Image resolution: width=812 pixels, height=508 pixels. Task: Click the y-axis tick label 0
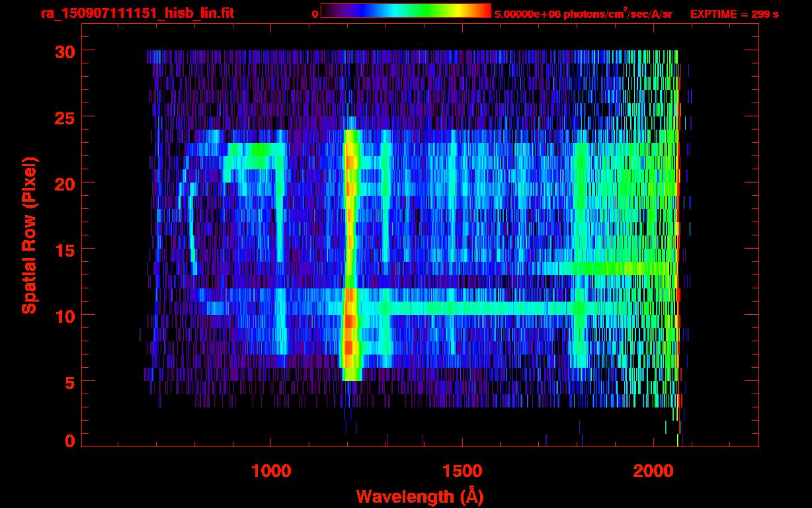pyautogui.click(x=70, y=441)
